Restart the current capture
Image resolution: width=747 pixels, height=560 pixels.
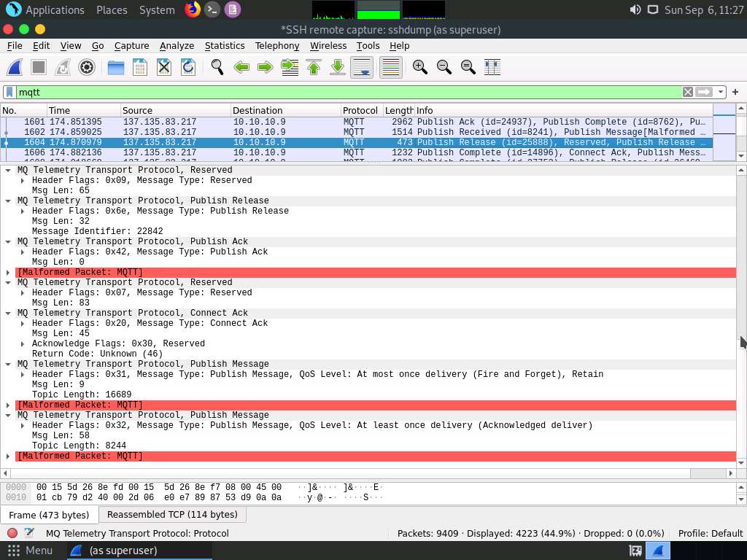pyautogui.click(x=63, y=67)
